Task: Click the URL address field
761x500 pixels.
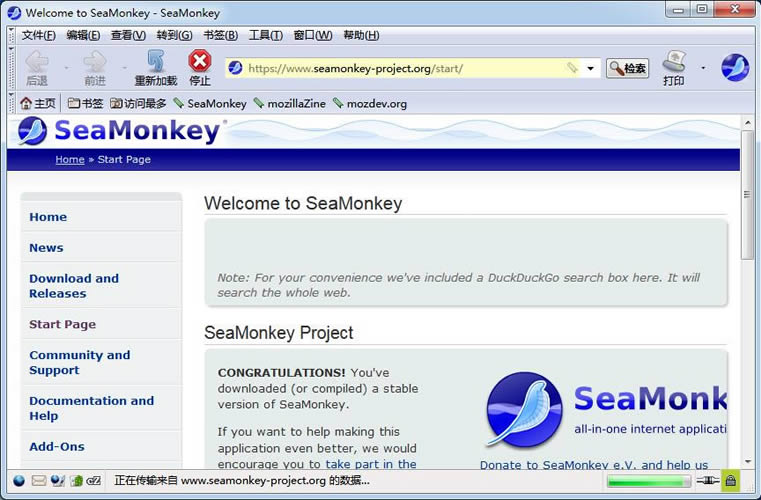Action: pyautogui.click(x=400, y=69)
